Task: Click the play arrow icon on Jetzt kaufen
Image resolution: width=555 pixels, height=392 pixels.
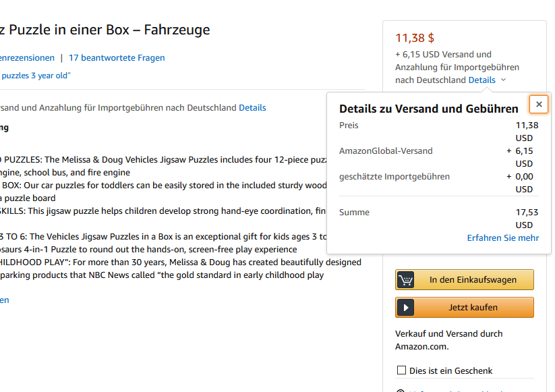Action: coord(405,308)
